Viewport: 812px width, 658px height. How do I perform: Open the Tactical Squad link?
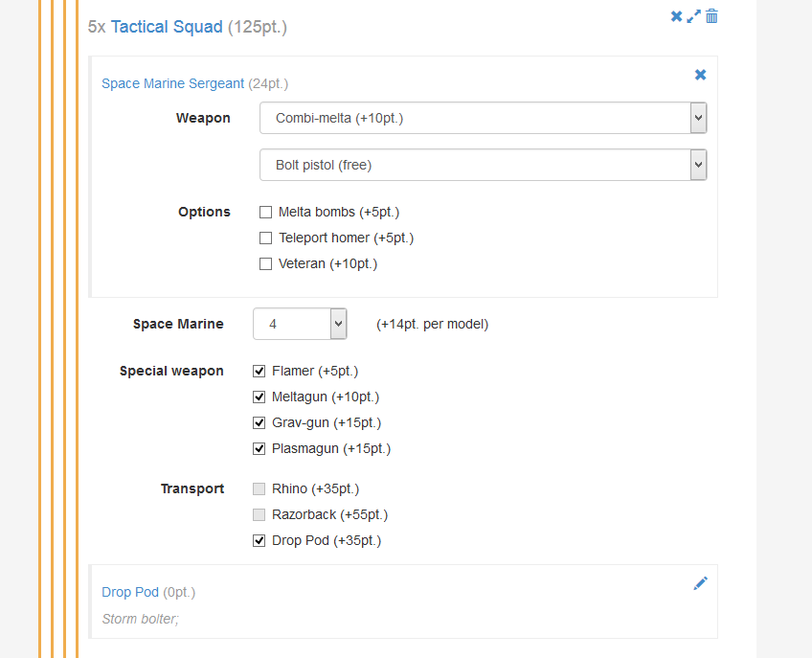(167, 27)
